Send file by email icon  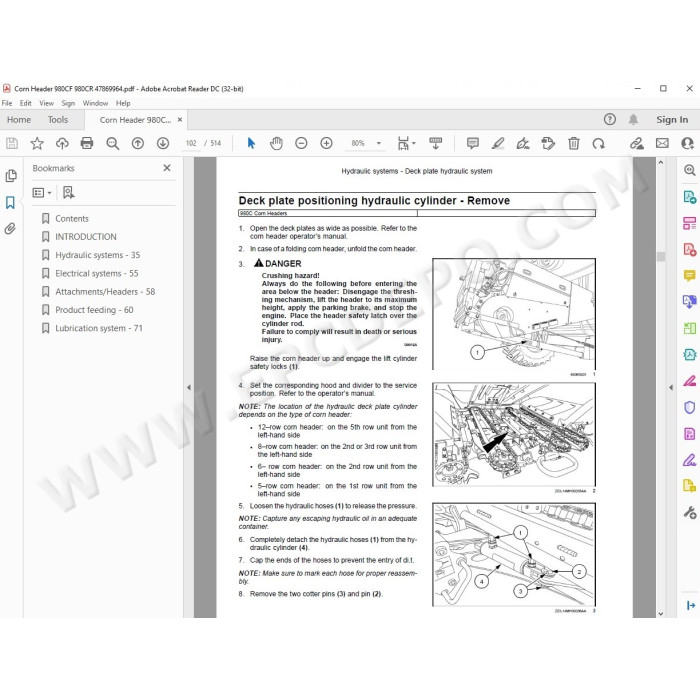pyautogui.click(x=662, y=143)
